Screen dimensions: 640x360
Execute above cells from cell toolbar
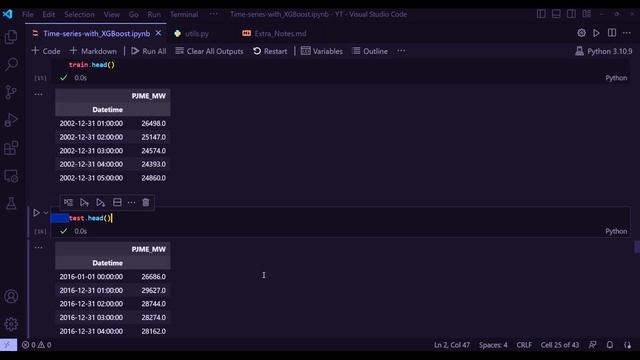tap(84, 202)
